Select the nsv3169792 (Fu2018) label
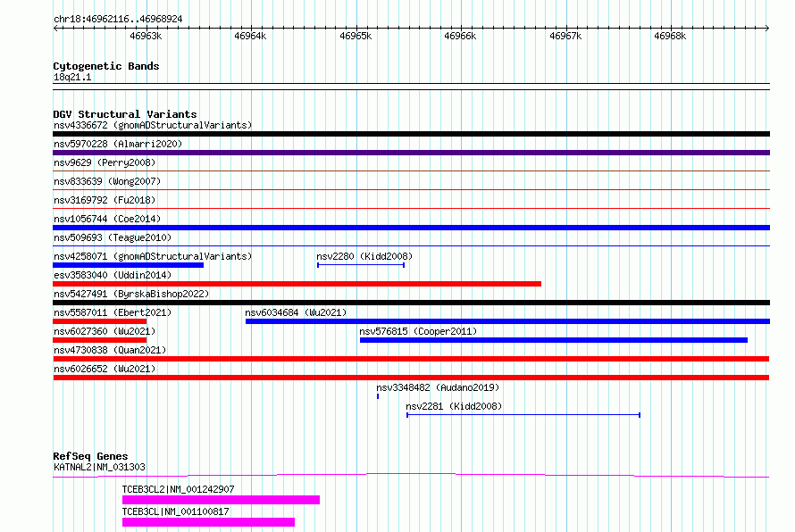The width and height of the screenshot is (795, 532). click(x=105, y=200)
